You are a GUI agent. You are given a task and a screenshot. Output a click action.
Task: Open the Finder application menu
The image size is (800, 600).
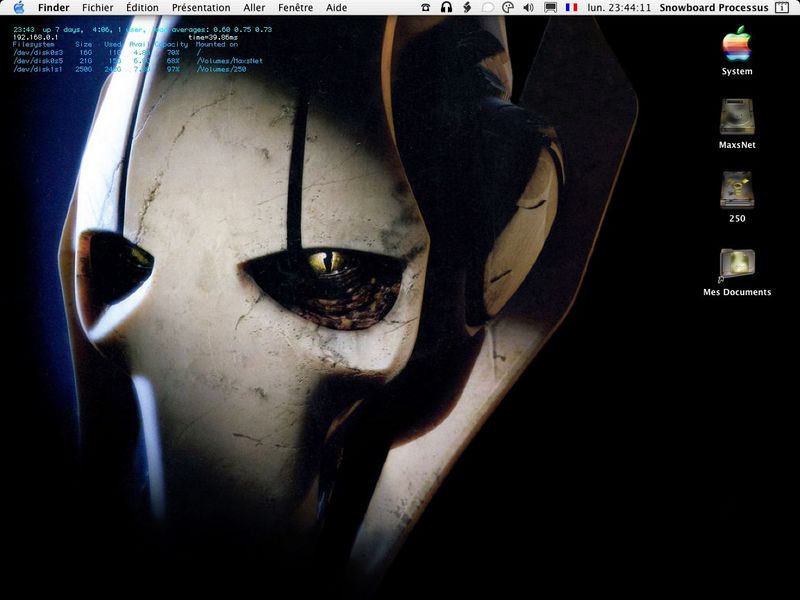54,8
